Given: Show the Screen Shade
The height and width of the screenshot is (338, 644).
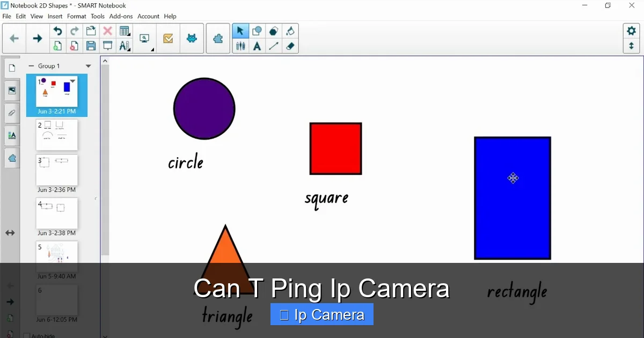Looking at the screenshot, I should point(107,46).
